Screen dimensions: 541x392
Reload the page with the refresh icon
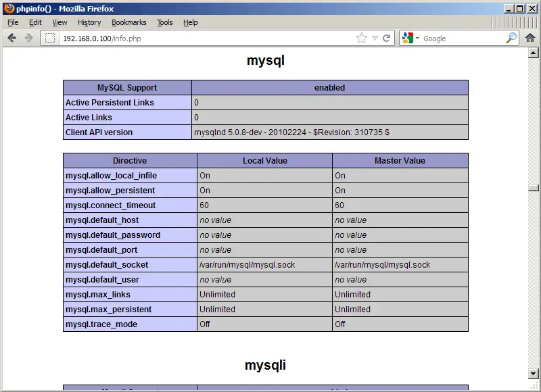pyautogui.click(x=386, y=38)
